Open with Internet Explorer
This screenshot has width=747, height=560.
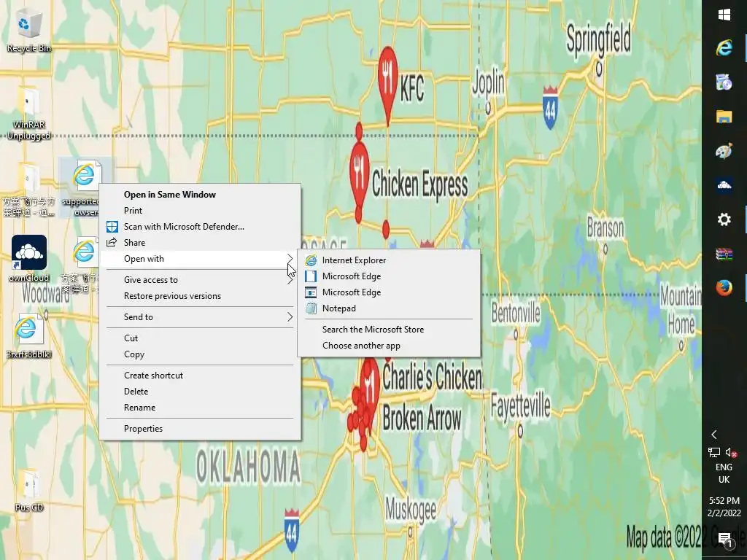[389, 260]
